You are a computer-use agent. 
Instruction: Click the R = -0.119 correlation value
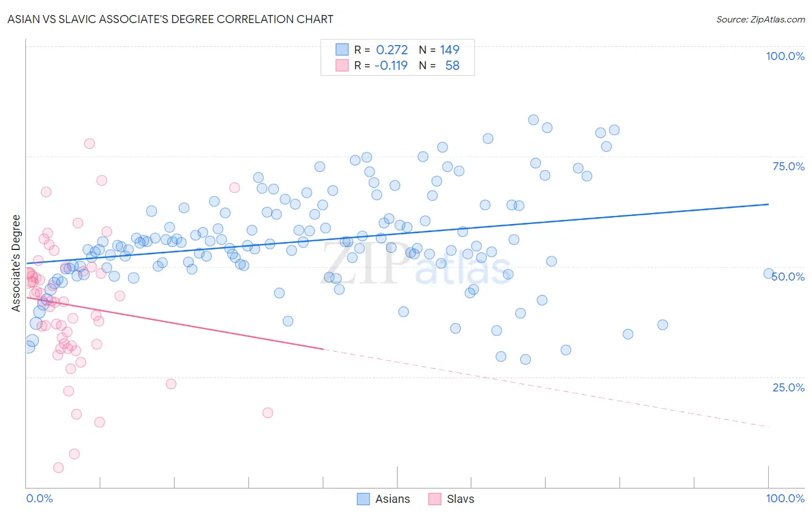381,65
